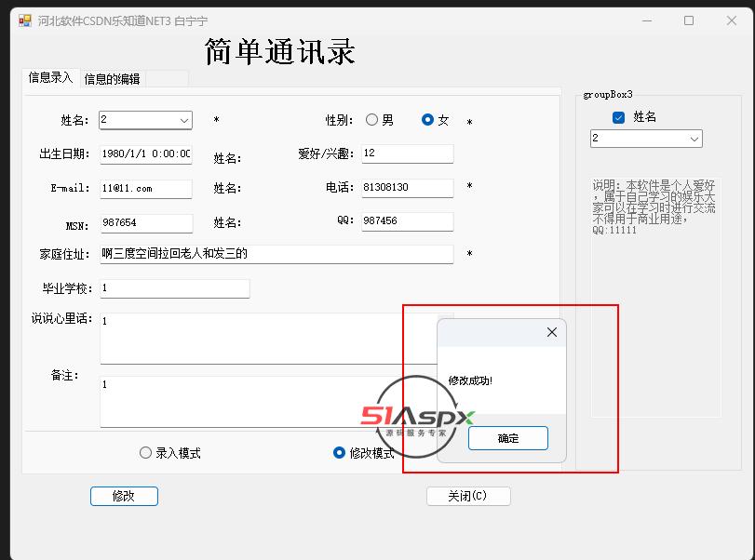Close the 修改成功 message dialog with X

coord(551,332)
